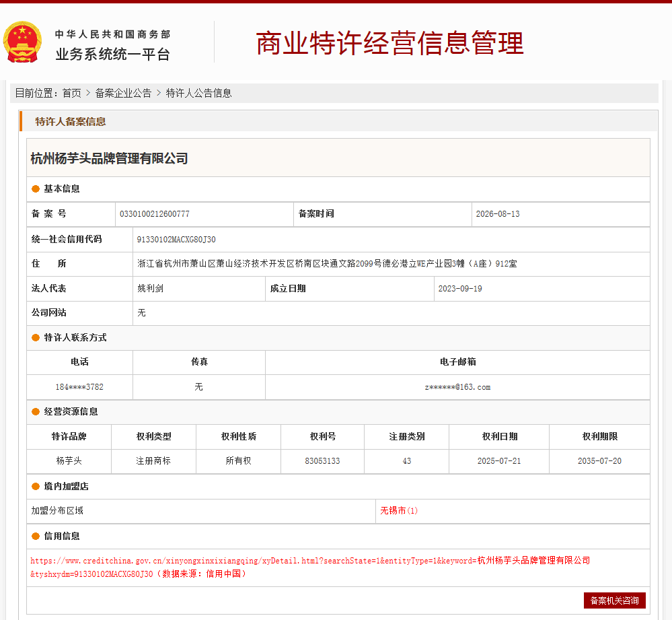The height and width of the screenshot is (620, 672).
Task: Select brand cell 杨芋头
Action: (x=69, y=461)
